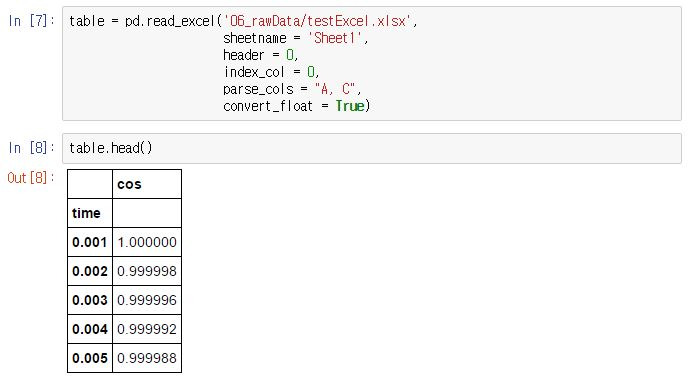
Task: Click index value 0.002
Action: point(90,271)
